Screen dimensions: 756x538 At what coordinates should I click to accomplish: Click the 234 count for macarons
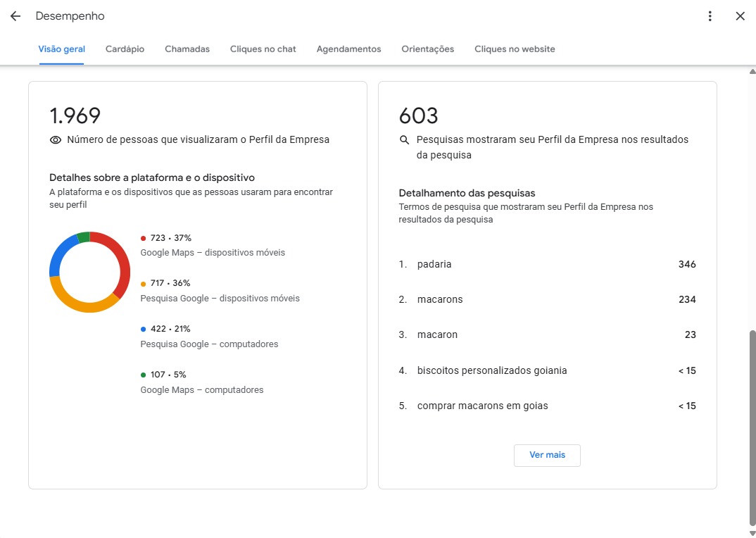pyautogui.click(x=687, y=300)
